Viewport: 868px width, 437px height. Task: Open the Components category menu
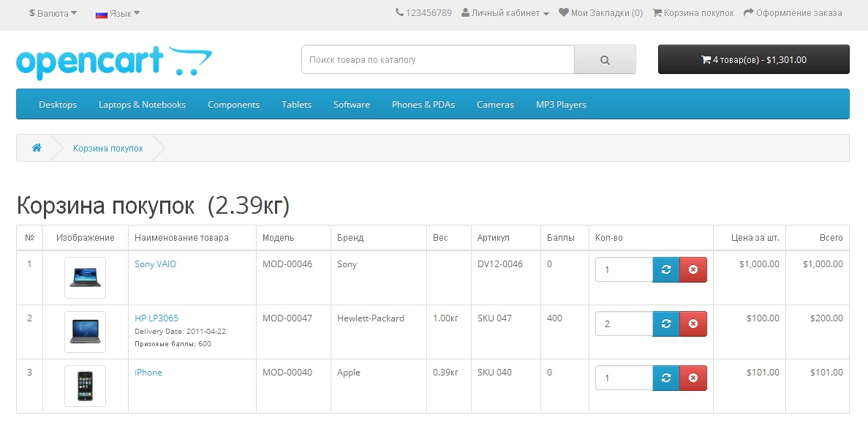click(x=233, y=104)
